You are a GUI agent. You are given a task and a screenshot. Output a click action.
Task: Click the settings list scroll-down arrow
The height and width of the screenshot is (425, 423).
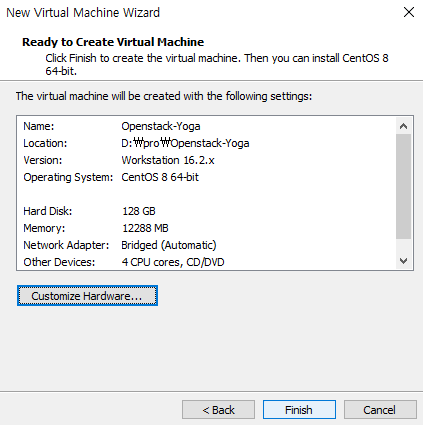[x=403, y=261]
